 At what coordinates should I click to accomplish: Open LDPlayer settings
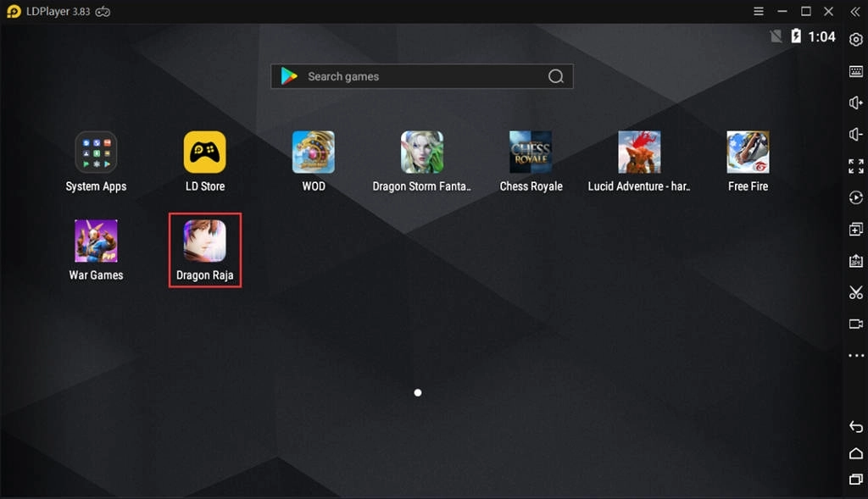[856, 38]
